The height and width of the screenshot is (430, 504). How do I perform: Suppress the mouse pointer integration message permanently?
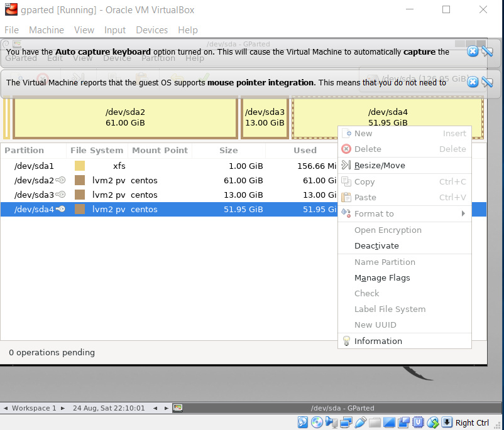tap(487, 82)
